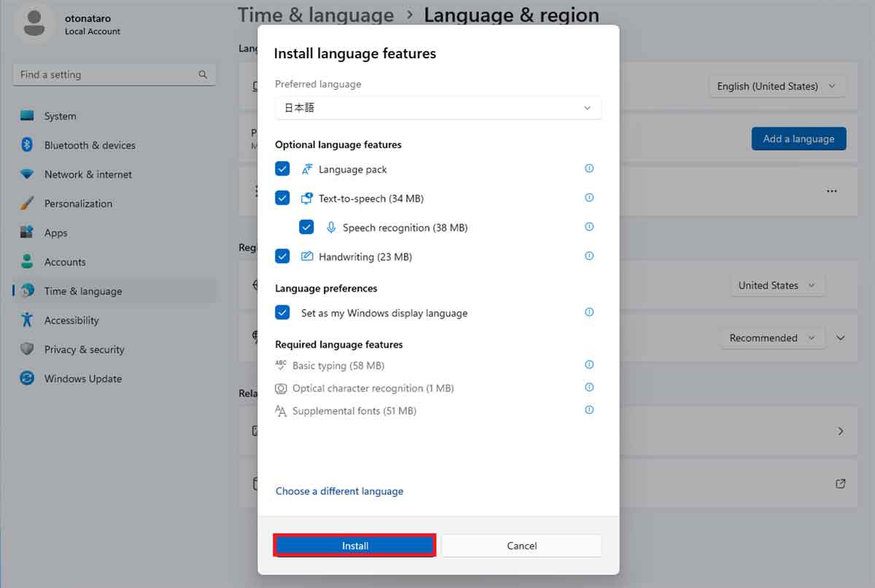Click info icon for Windows display language
The width and height of the screenshot is (875, 588).
pos(589,312)
